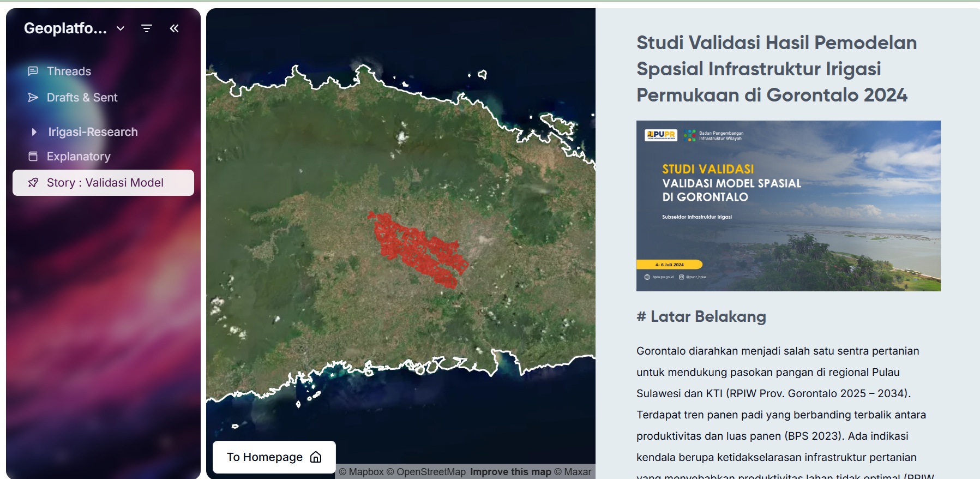Click the Drafts & Sent paper plane icon
The width and height of the screenshot is (980, 479).
(x=33, y=97)
